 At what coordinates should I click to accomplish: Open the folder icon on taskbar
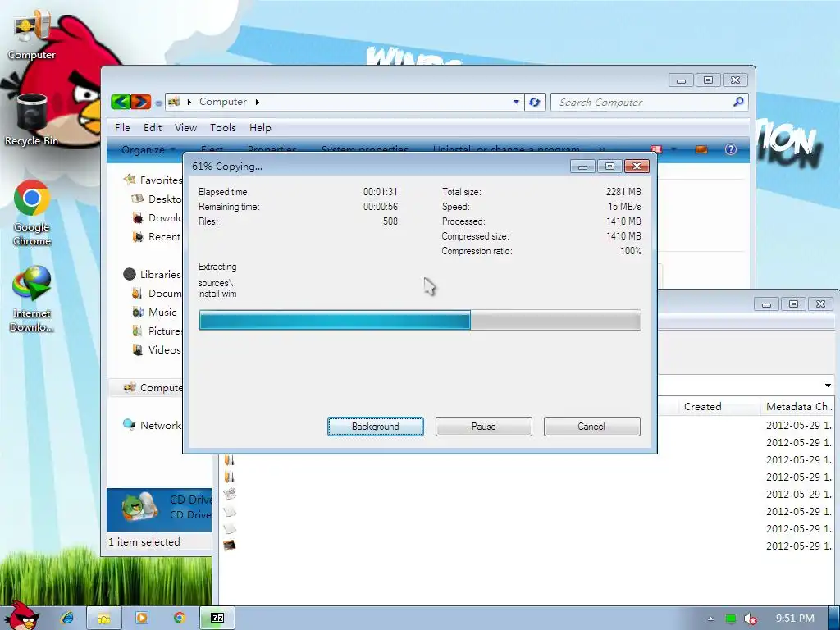click(x=104, y=618)
